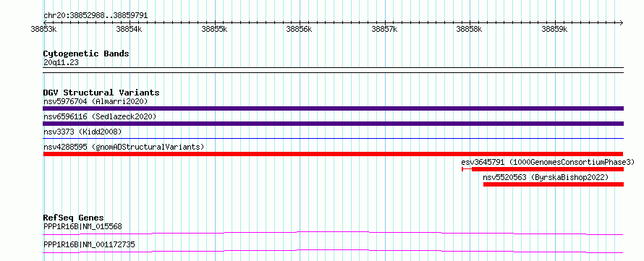Viewport: 644px width, 261px height.
Task: Click the 38854k ruler tick label
Action: [x=129, y=29]
